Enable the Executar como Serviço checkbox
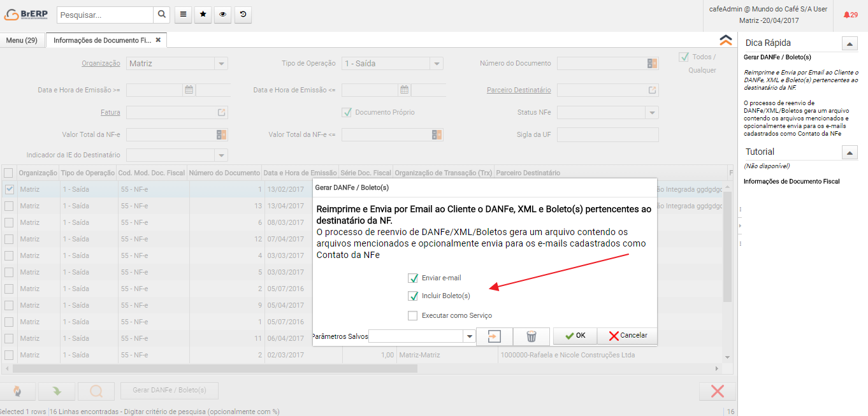868x416 pixels. 412,315
